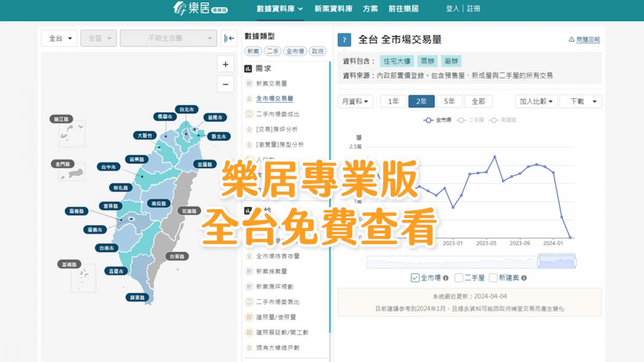Click the 登入 login link
Viewport: 644px width, 362px height.
point(452,9)
